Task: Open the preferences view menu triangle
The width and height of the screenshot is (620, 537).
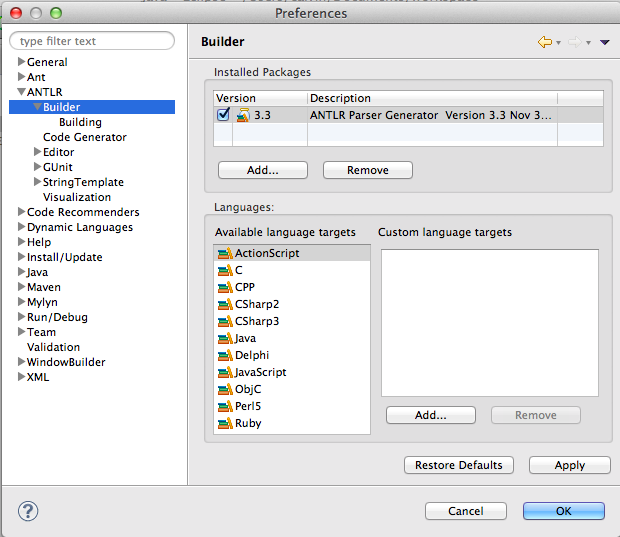Action: 605,42
